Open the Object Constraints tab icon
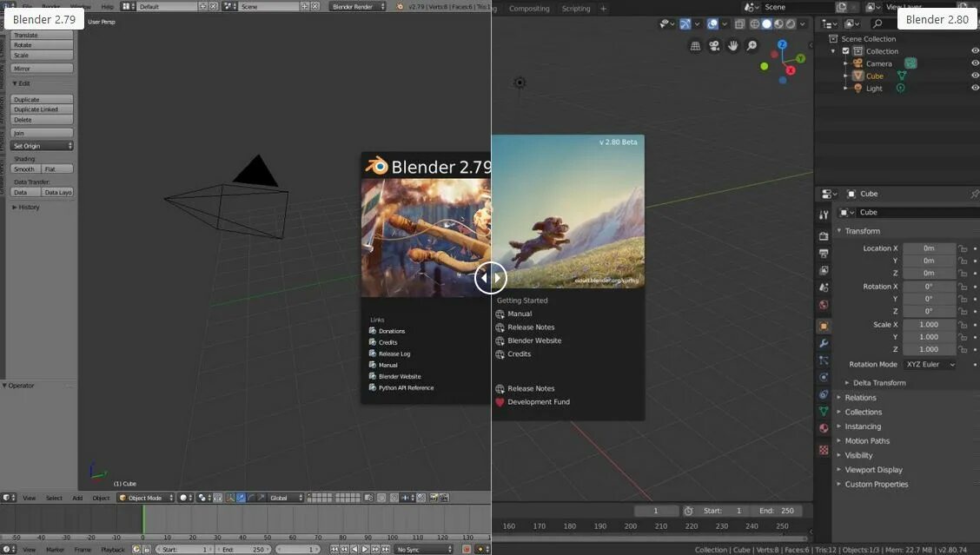Screen dimensions: 980x555 point(824,394)
